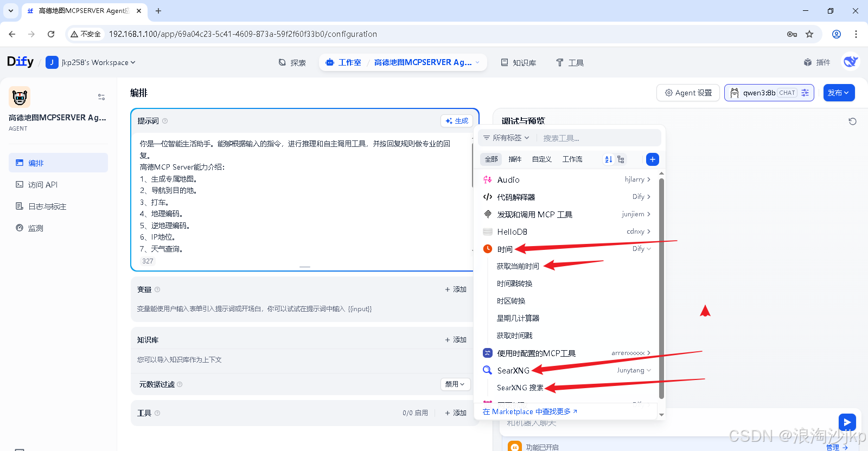Open API Access (访问 API) in sidebar
Image resolution: width=868 pixels, height=451 pixels.
coord(58,184)
